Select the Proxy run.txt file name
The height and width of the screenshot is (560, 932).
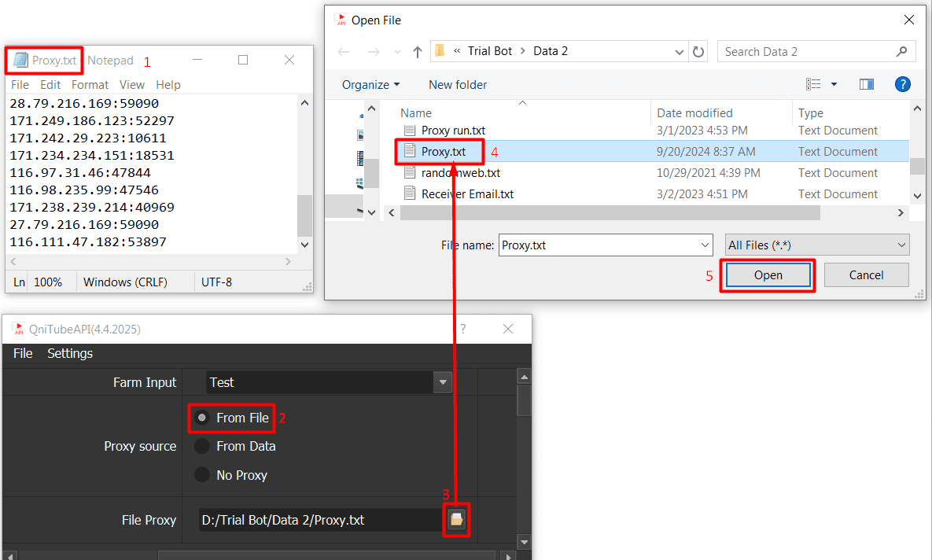[x=453, y=131]
